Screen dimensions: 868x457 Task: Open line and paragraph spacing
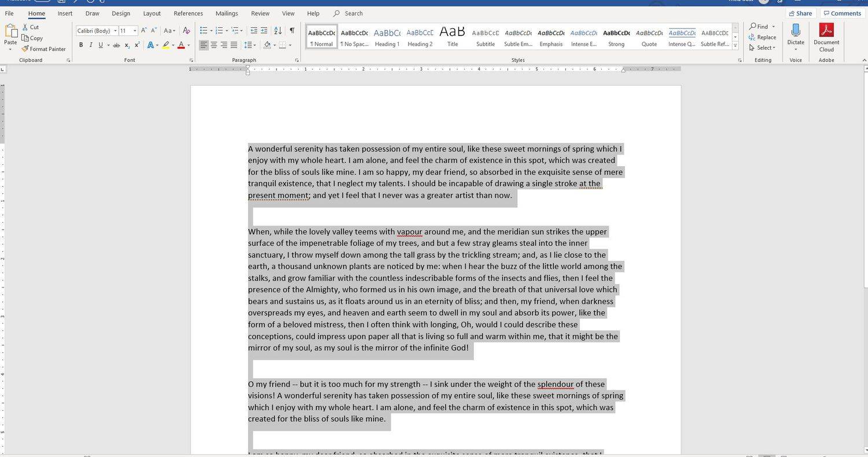click(248, 45)
